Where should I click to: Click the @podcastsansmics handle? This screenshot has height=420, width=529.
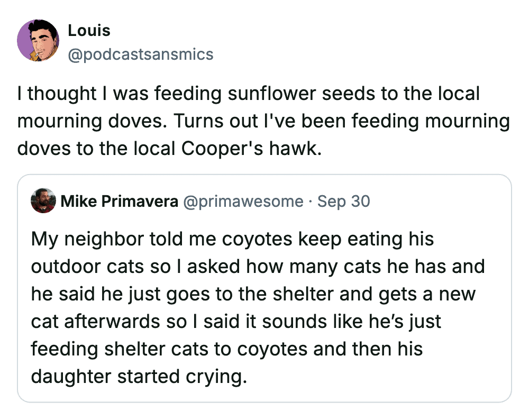(141, 54)
